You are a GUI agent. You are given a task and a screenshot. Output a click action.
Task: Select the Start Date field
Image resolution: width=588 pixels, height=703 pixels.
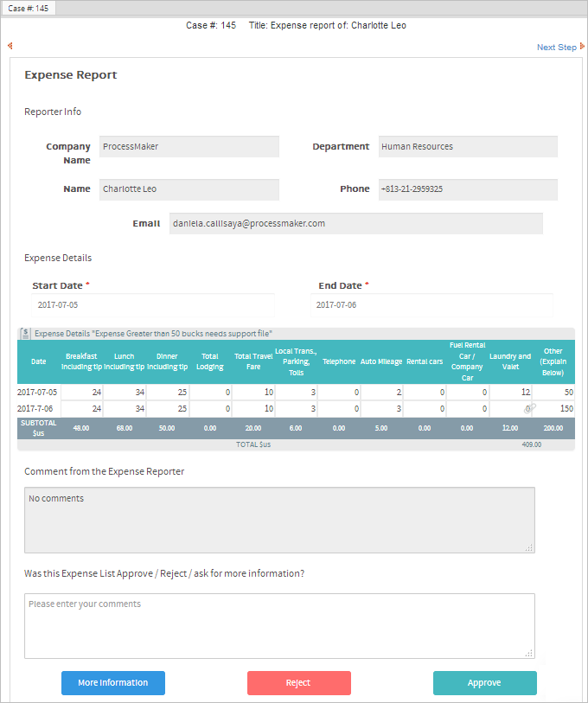pos(153,305)
